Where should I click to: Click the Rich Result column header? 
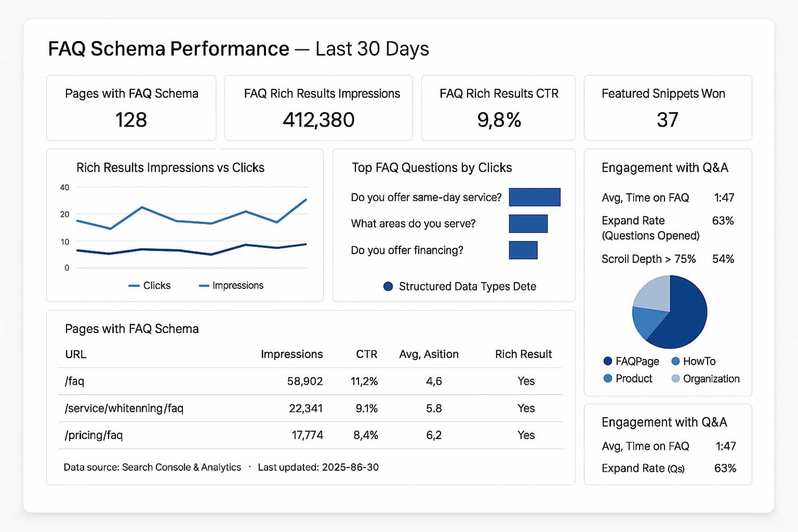click(523, 354)
